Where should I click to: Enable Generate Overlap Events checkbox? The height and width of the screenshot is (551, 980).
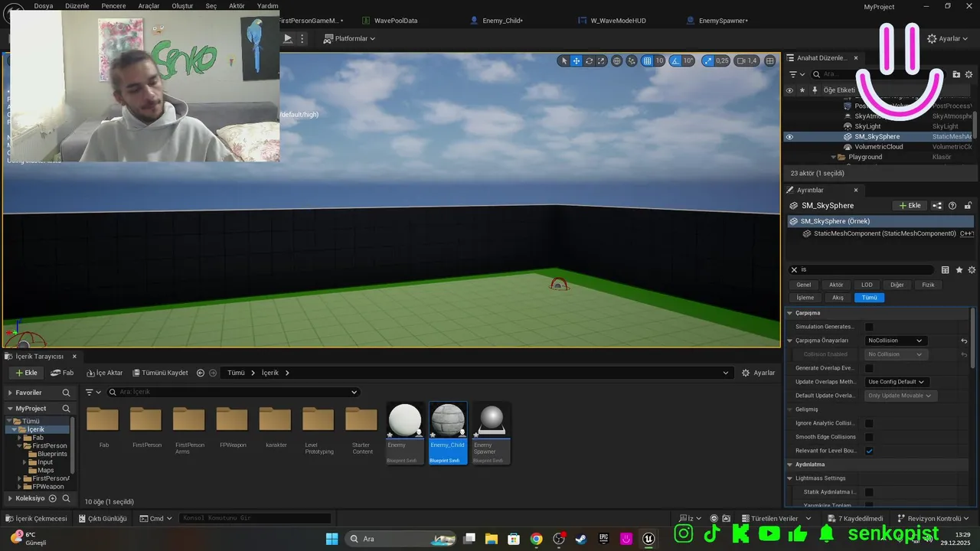(869, 368)
